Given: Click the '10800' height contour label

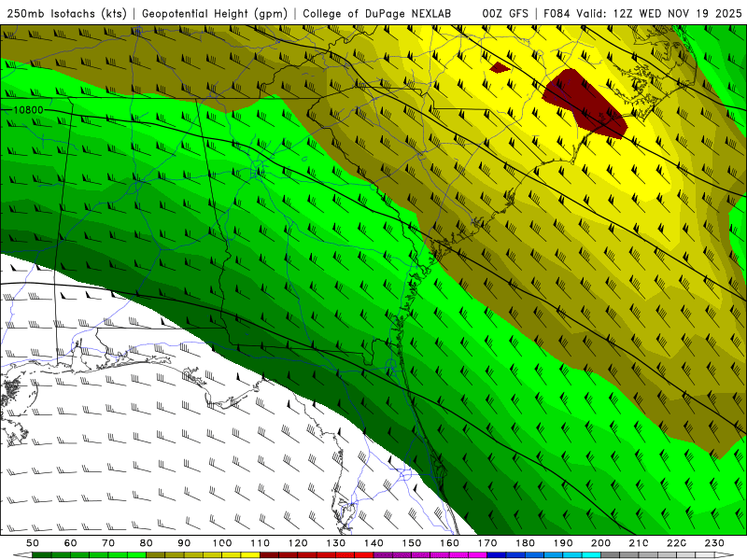Looking at the screenshot, I should [x=28, y=110].
